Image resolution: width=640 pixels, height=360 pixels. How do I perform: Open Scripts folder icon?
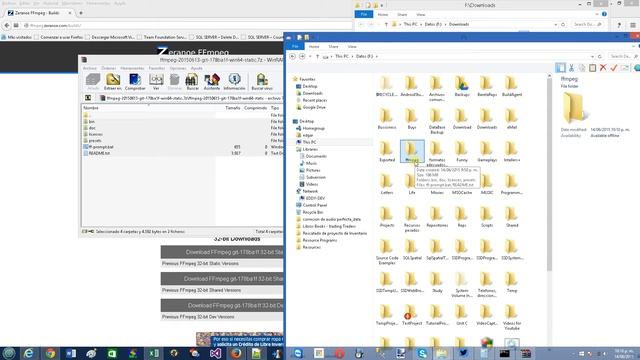coord(487,217)
